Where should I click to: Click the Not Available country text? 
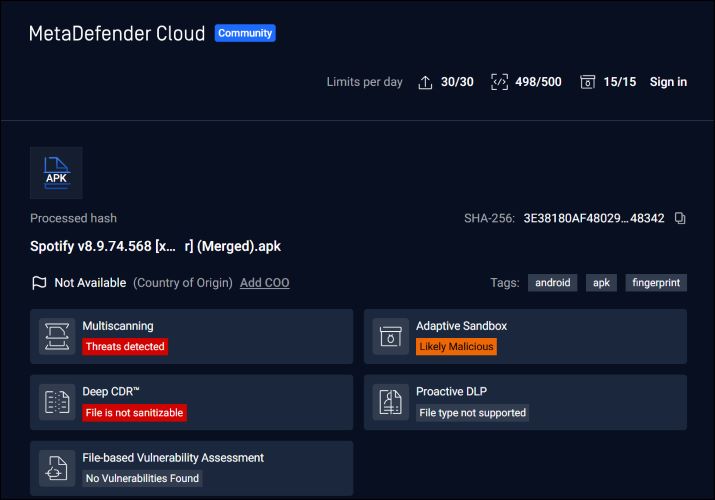[x=90, y=283]
